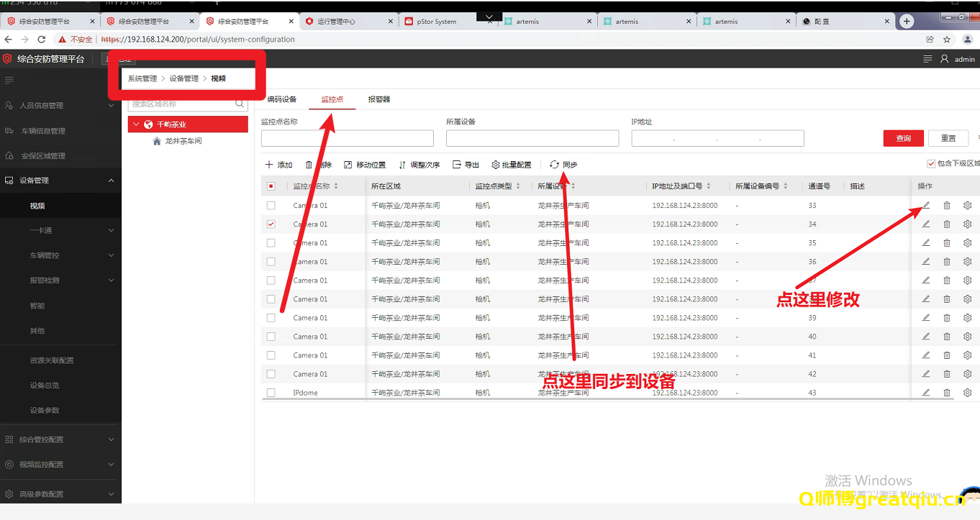Click the select-all checkbox in the table header
This screenshot has width=980, height=520.
[x=271, y=185]
